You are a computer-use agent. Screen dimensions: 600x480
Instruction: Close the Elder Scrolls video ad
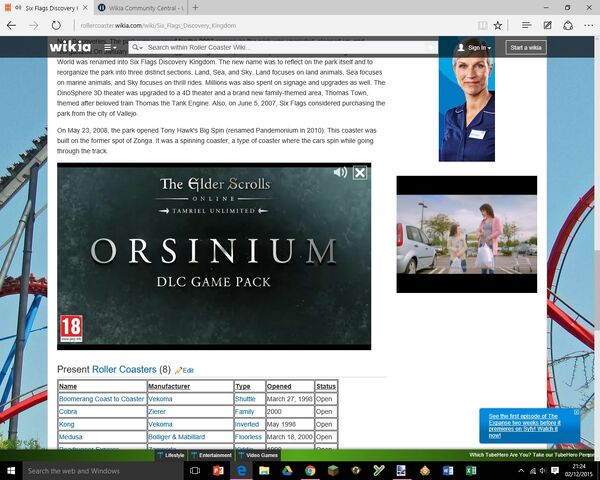point(360,173)
